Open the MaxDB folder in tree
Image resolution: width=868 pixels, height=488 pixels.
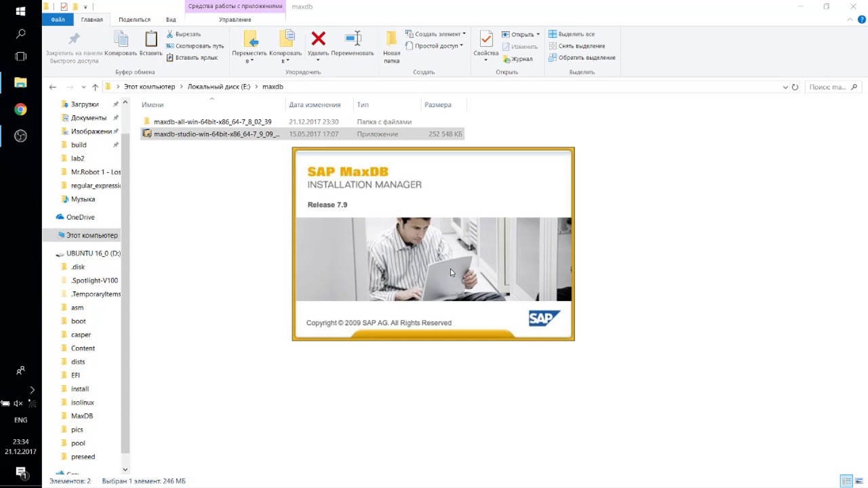point(82,416)
